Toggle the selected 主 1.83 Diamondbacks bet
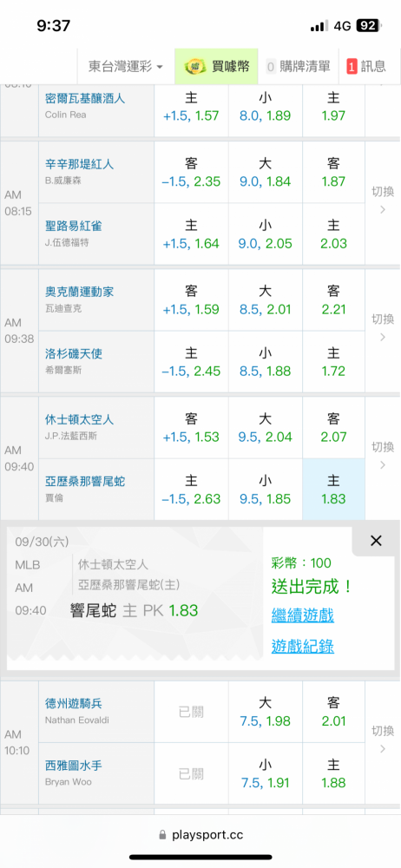Image resolution: width=401 pixels, height=868 pixels. click(333, 490)
